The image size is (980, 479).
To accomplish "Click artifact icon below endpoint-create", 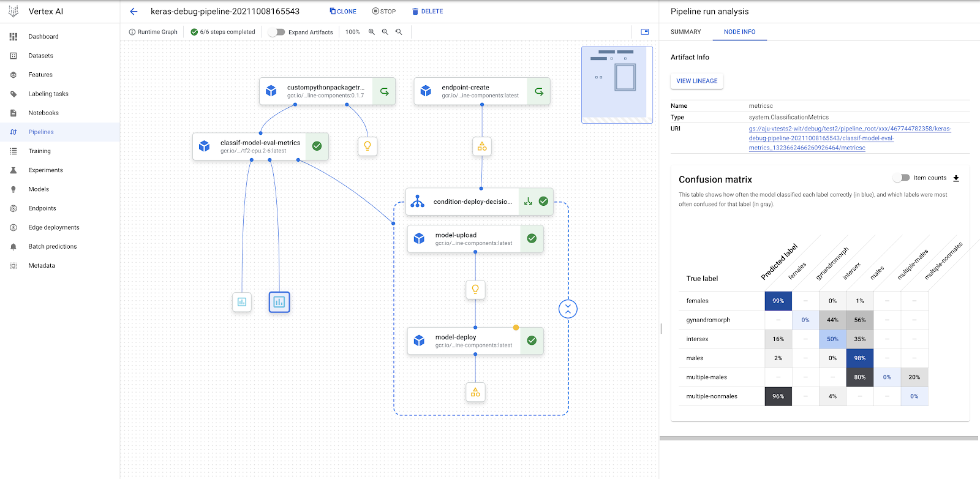I will click(482, 146).
